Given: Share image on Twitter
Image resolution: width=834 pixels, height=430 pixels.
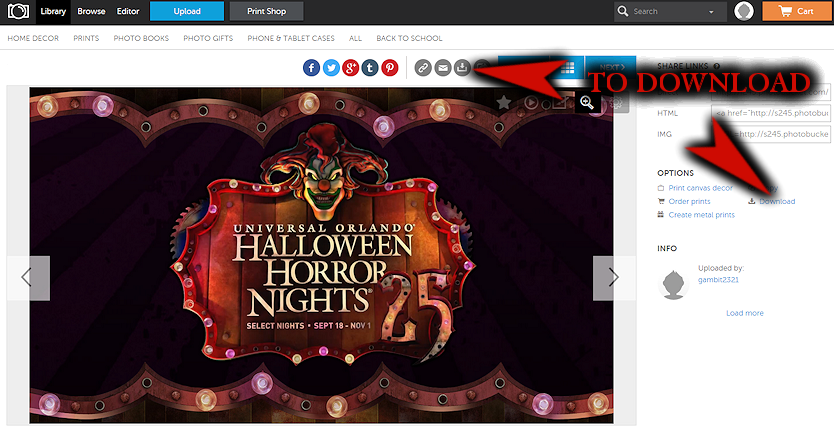Looking at the screenshot, I should coord(331,68).
